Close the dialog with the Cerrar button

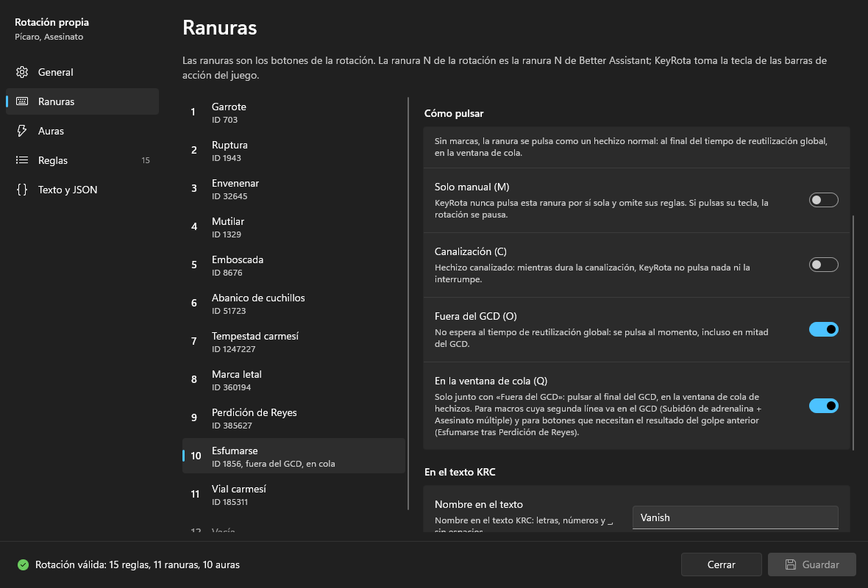click(722, 564)
